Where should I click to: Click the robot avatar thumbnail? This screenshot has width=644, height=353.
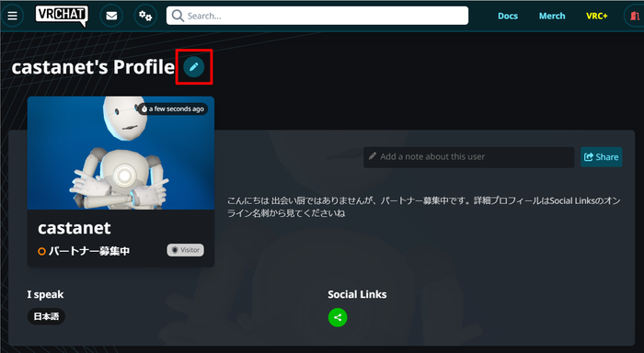pos(121,153)
